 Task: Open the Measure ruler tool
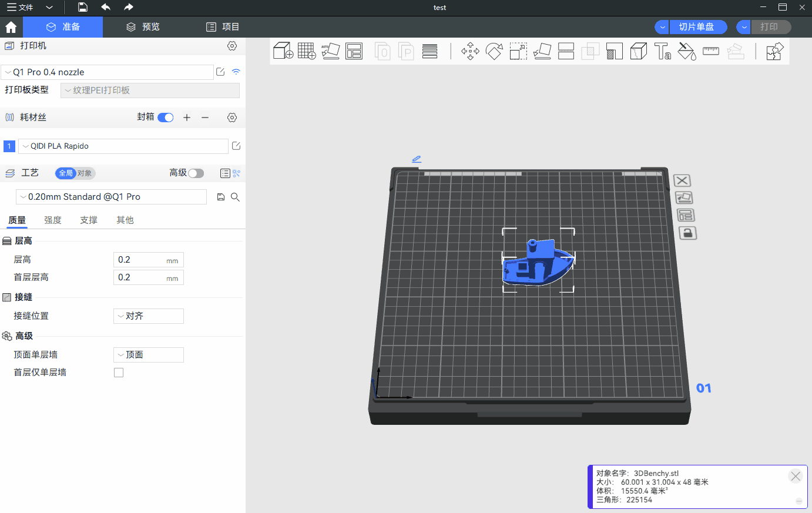pos(711,51)
